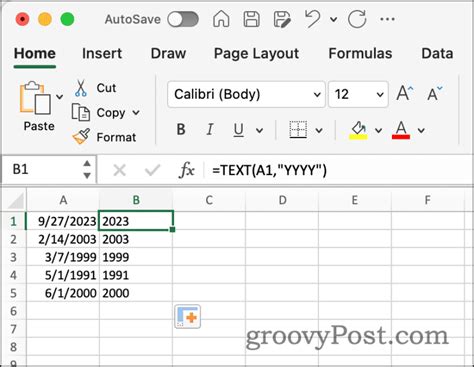This screenshot has height=367, width=474.
Task: Expand the Paste options dropdown arrow
Action: click(x=59, y=97)
